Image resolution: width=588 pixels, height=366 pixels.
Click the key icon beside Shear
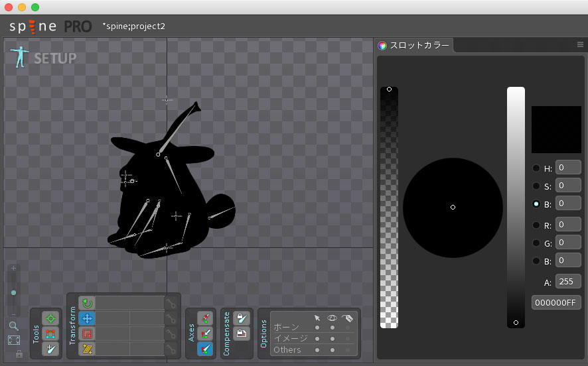171,349
